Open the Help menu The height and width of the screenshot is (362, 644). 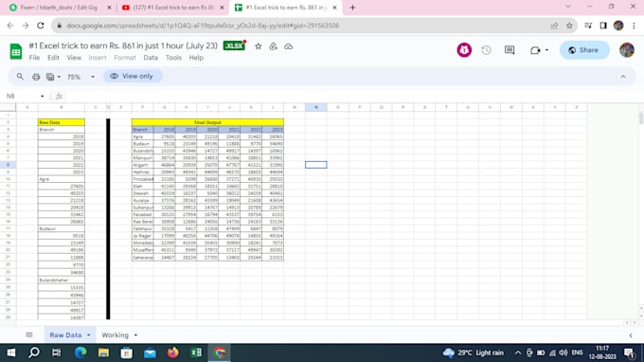click(196, 58)
